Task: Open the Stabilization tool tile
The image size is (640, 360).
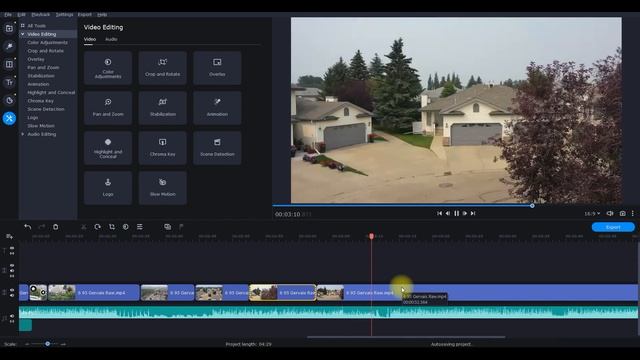Action: (x=162, y=108)
